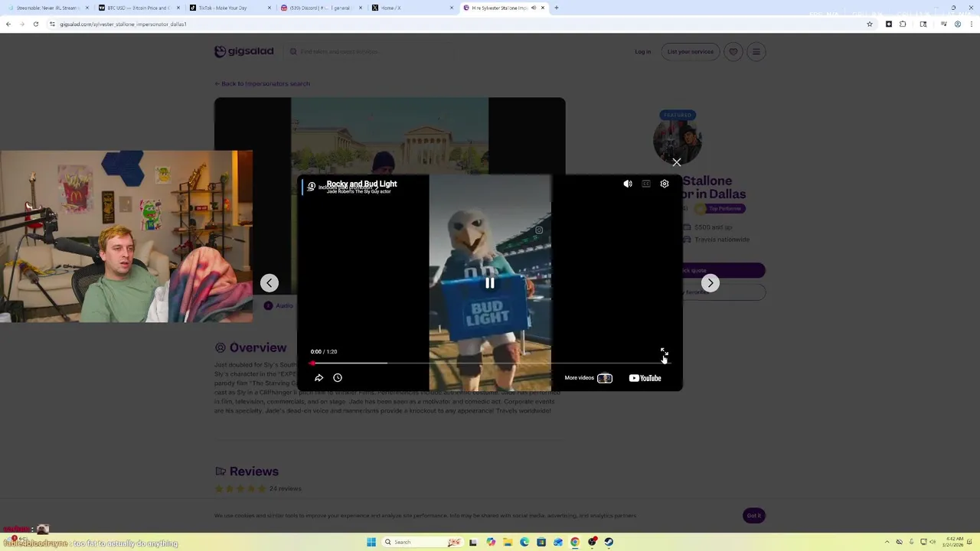
Task: Click Got it on the cookie banner
Action: (754, 516)
